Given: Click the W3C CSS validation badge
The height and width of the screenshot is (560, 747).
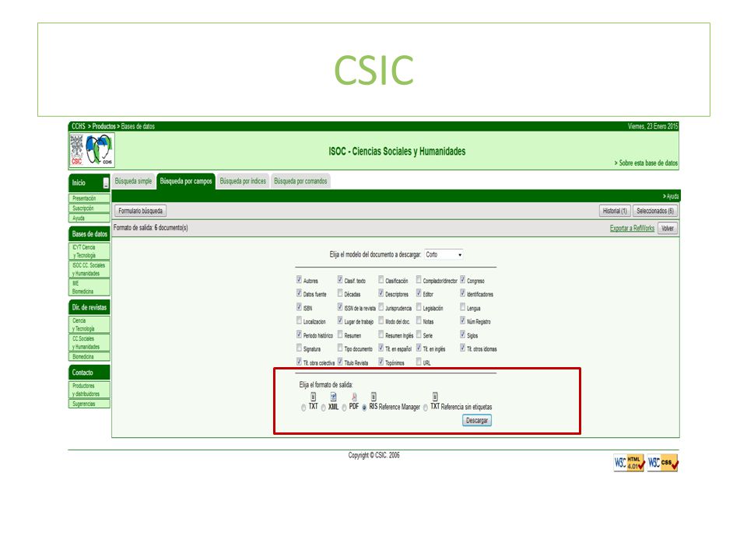Looking at the screenshot, I should (x=662, y=462).
